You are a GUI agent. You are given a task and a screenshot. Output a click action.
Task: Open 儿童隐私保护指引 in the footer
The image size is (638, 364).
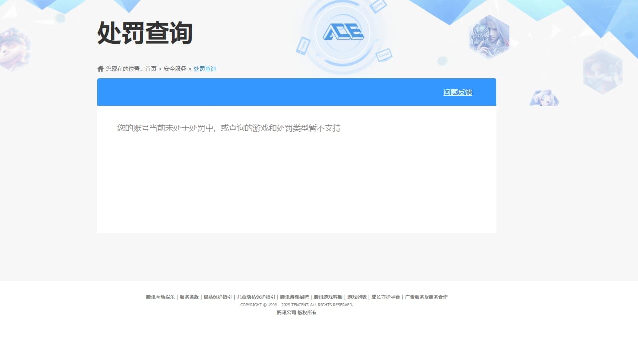255,296
